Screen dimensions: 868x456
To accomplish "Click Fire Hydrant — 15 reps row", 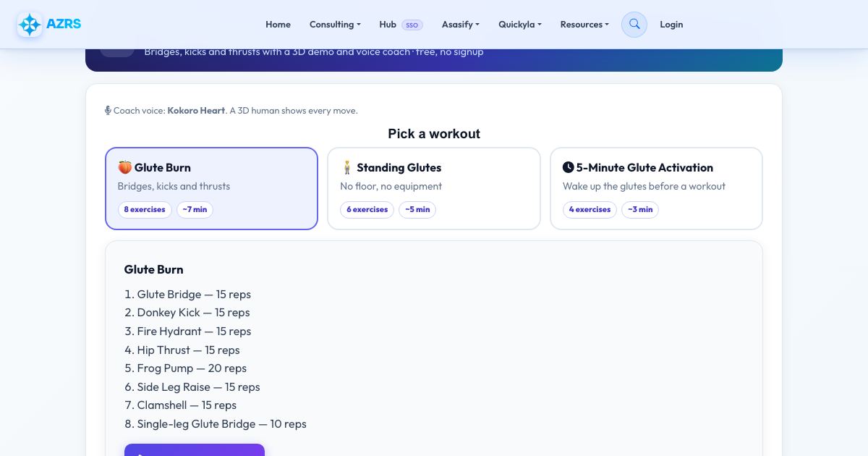I will pos(194,332).
